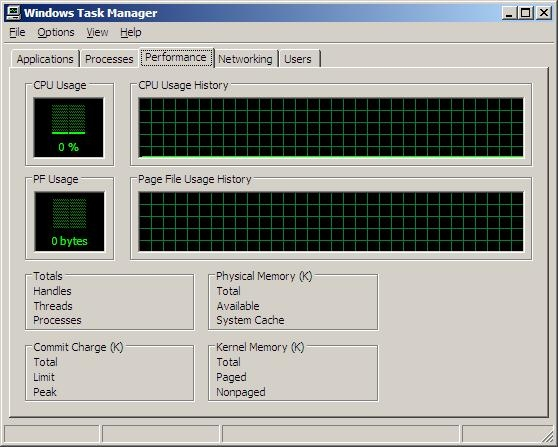Screen dimensions: 558x447
Task: Click the Processes label under Totals
Action: [57, 320]
